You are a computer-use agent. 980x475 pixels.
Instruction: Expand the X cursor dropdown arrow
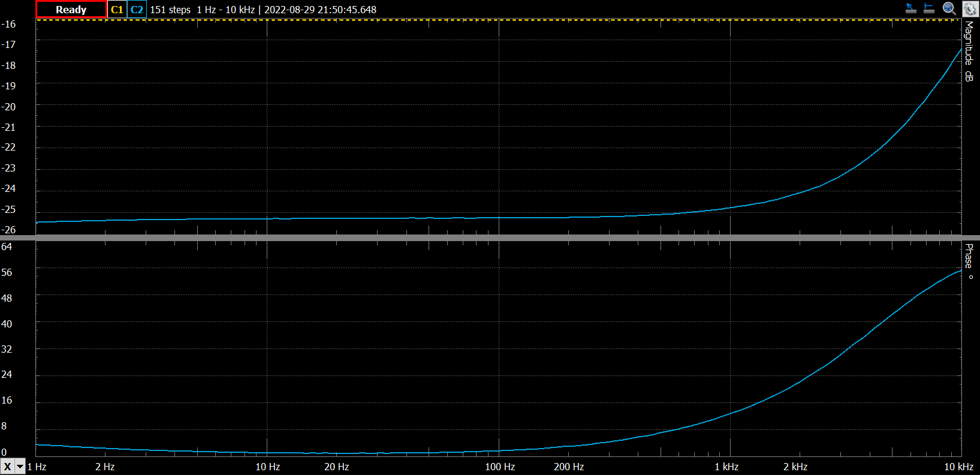coord(20,467)
